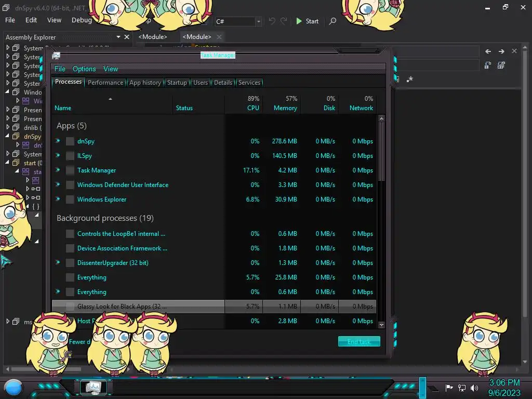Go to next match with right arrow
This screenshot has width=532, height=399.
pos(501,51)
